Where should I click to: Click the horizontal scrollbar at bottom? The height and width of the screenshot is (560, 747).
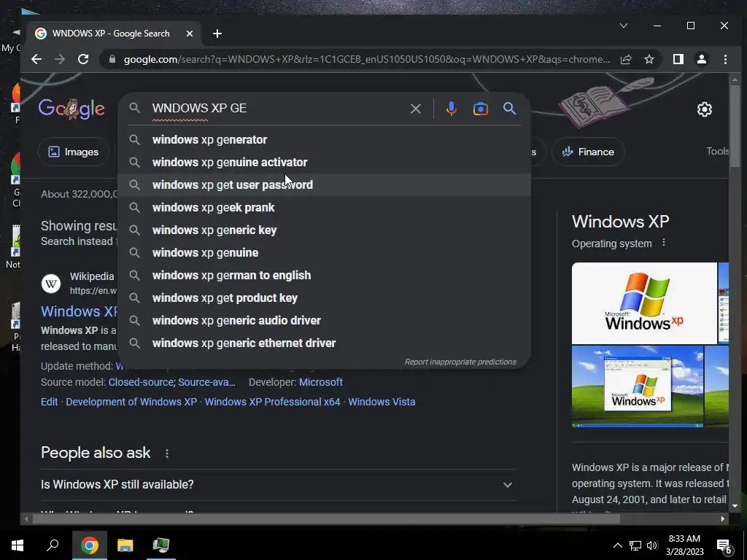[326, 519]
